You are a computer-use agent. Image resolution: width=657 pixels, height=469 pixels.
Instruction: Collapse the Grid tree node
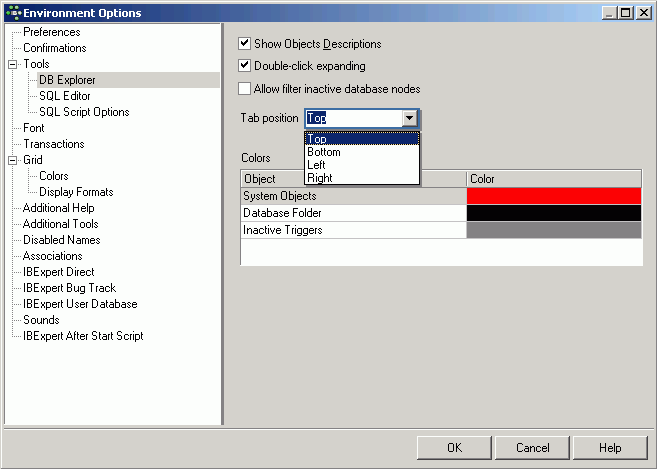coord(12,160)
